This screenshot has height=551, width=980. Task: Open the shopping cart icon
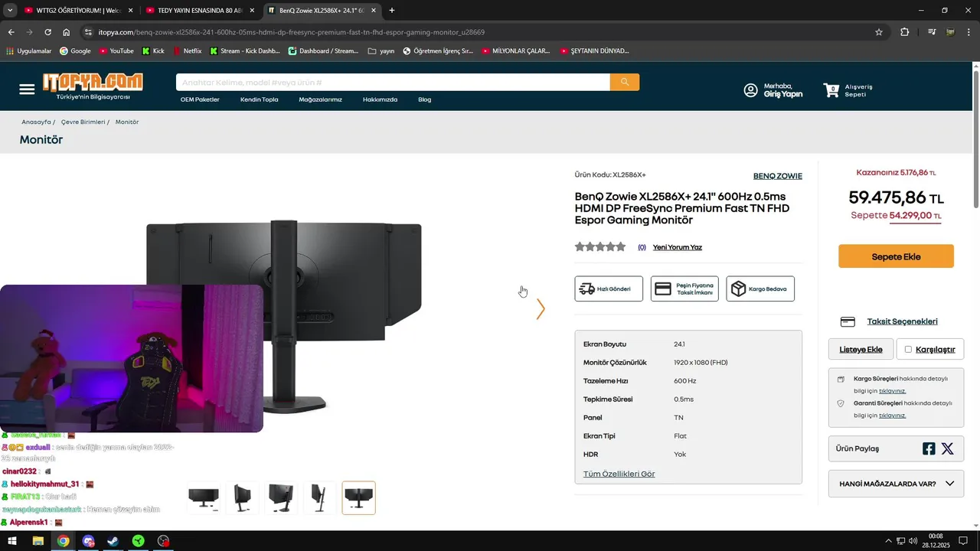pyautogui.click(x=831, y=90)
